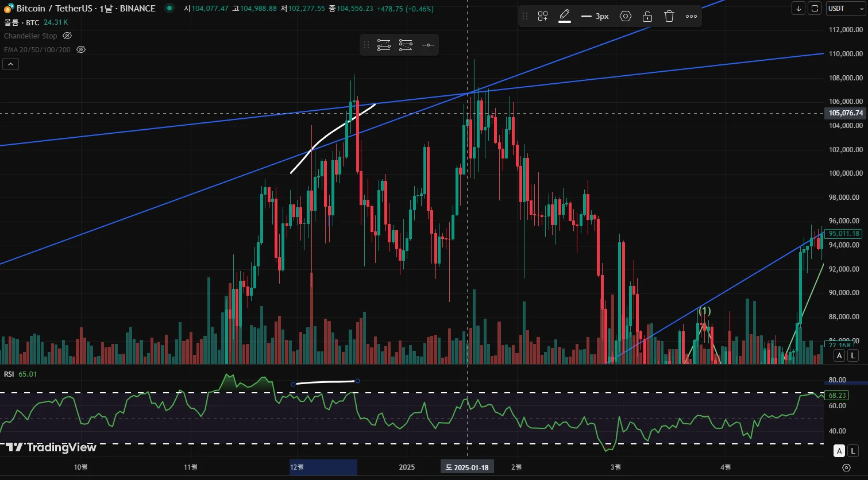
Task: Toggle the lock icon for selected drawing
Action: coord(647,16)
